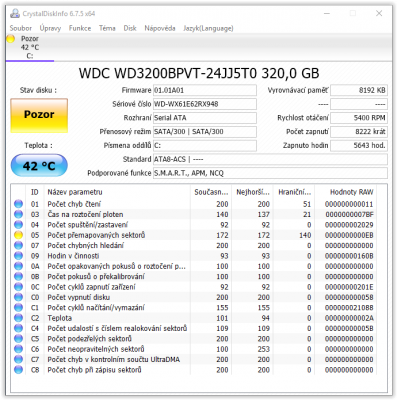
Task: Open the Jazyk(Language) menu
Action: click(x=208, y=28)
